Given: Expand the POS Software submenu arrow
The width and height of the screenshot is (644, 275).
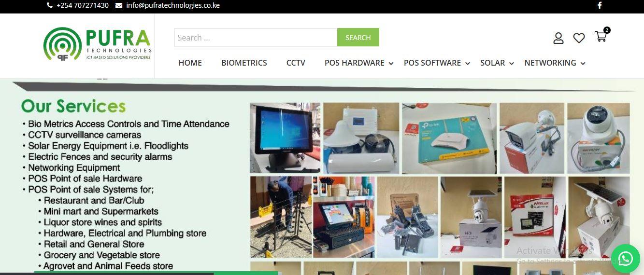Looking at the screenshot, I should pos(468,64).
